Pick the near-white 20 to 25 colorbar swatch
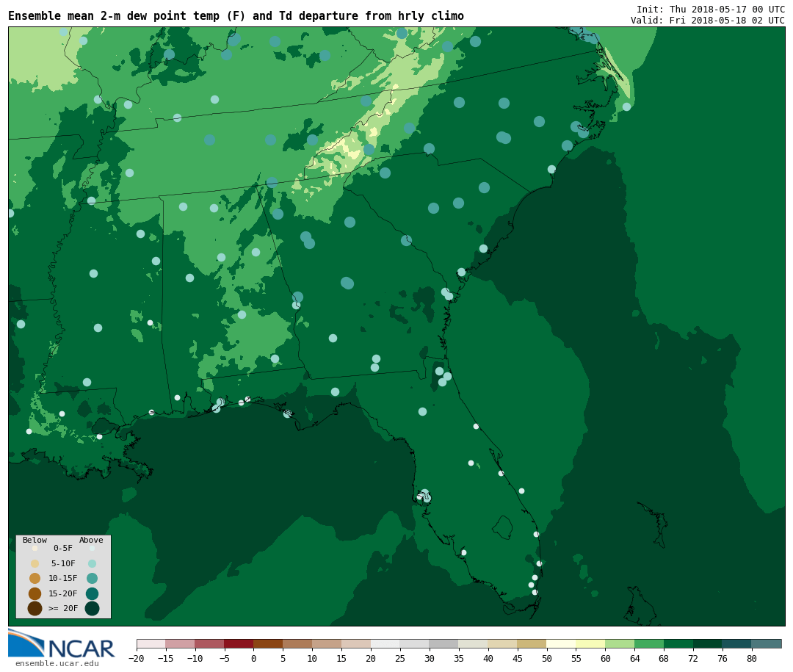793x672 pixels. 386,643
